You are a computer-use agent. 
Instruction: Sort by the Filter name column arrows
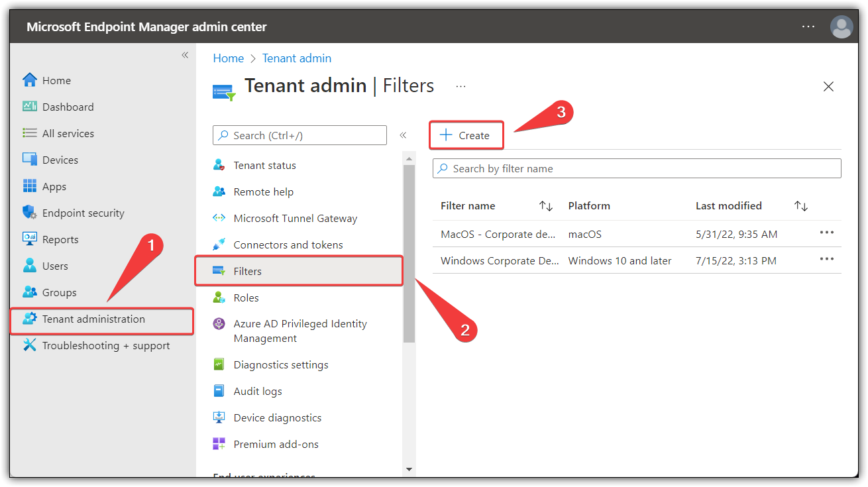pos(545,205)
